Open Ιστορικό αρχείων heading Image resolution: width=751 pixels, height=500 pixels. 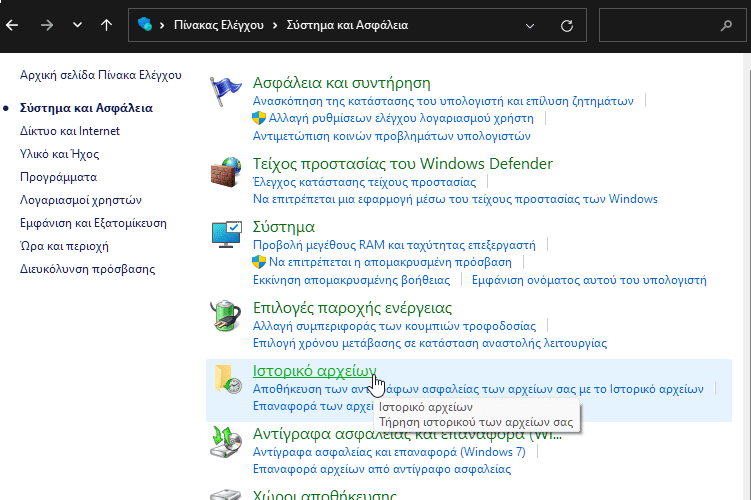click(315, 371)
